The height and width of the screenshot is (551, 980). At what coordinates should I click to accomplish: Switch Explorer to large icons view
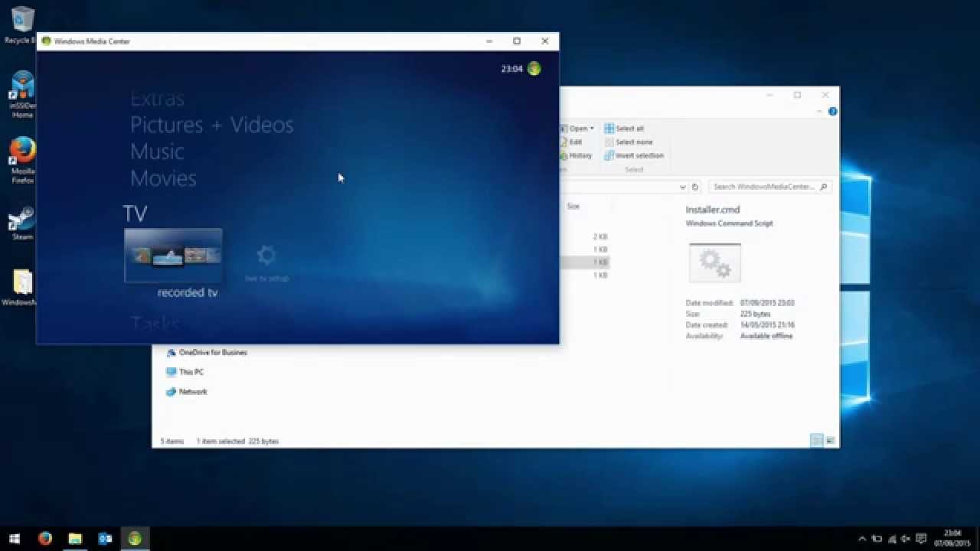831,441
